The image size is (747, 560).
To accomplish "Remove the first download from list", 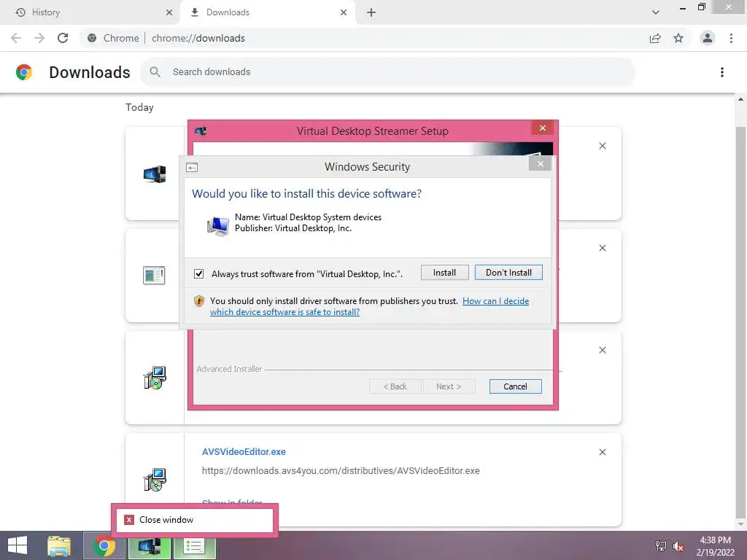I will pos(602,146).
